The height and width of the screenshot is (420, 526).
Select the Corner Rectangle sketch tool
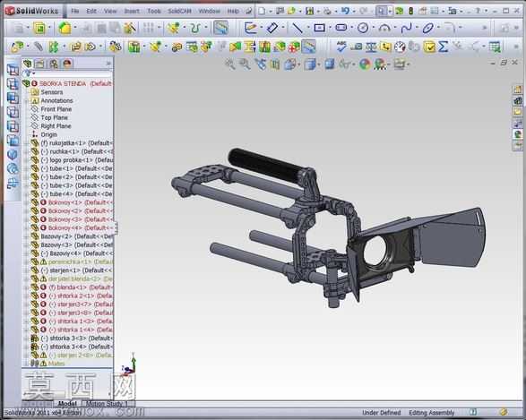click(x=319, y=28)
